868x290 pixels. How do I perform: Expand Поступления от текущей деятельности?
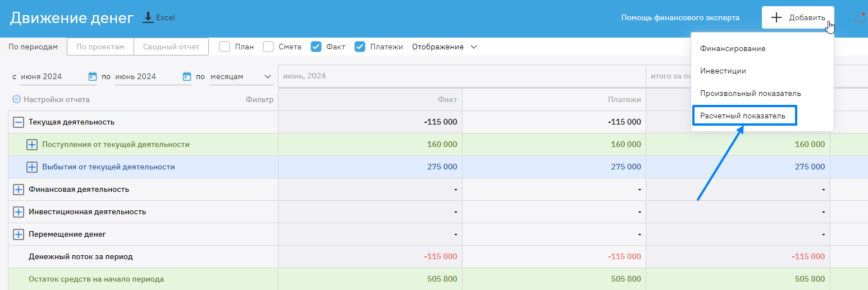[32, 145]
